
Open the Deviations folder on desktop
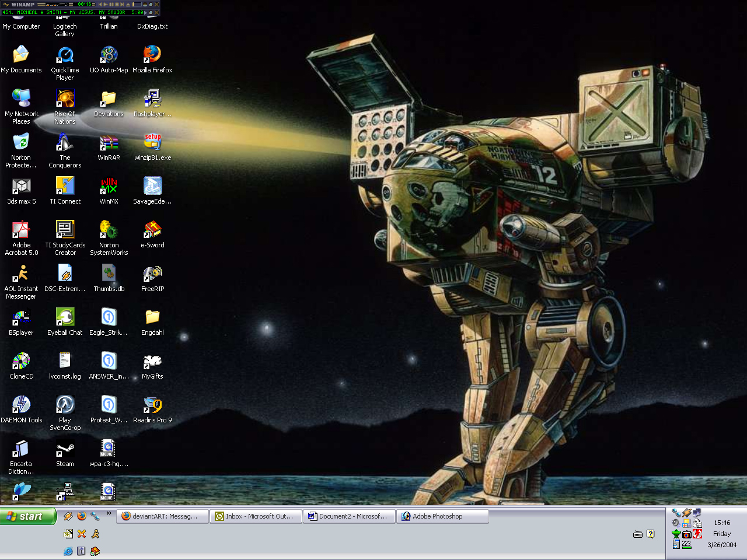click(109, 103)
